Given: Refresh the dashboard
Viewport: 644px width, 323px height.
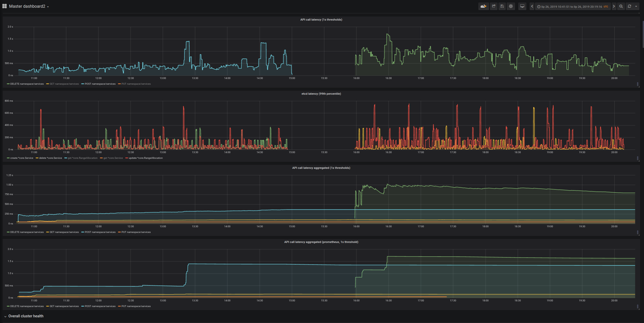Looking at the screenshot, I should tap(629, 6).
